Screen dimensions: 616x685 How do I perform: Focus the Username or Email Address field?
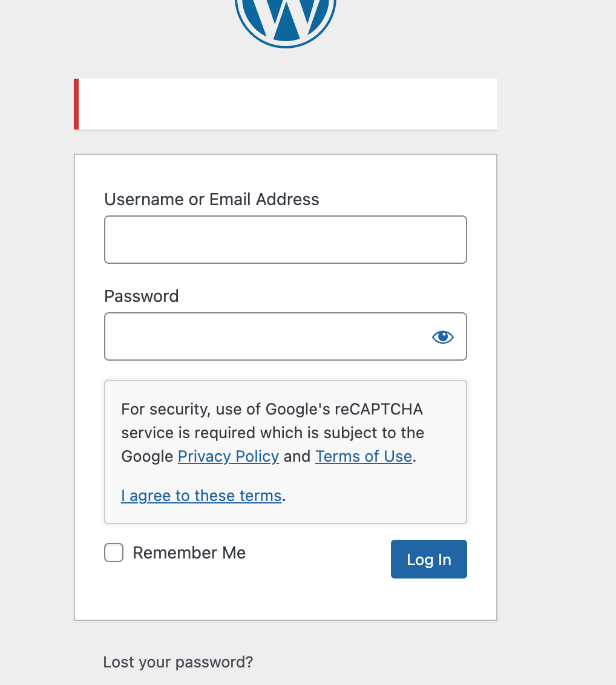point(285,240)
